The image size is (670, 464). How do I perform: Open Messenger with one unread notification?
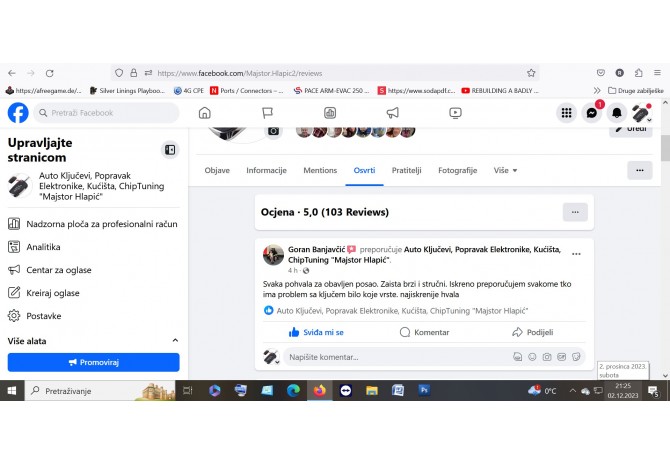pyautogui.click(x=592, y=113)
